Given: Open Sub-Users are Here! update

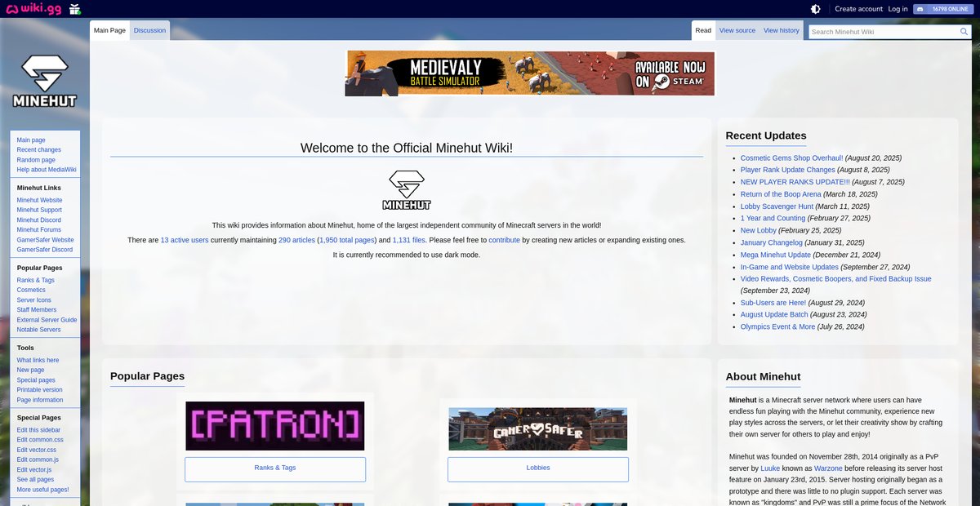Looking at the screenshot, I should click(773, 303).
